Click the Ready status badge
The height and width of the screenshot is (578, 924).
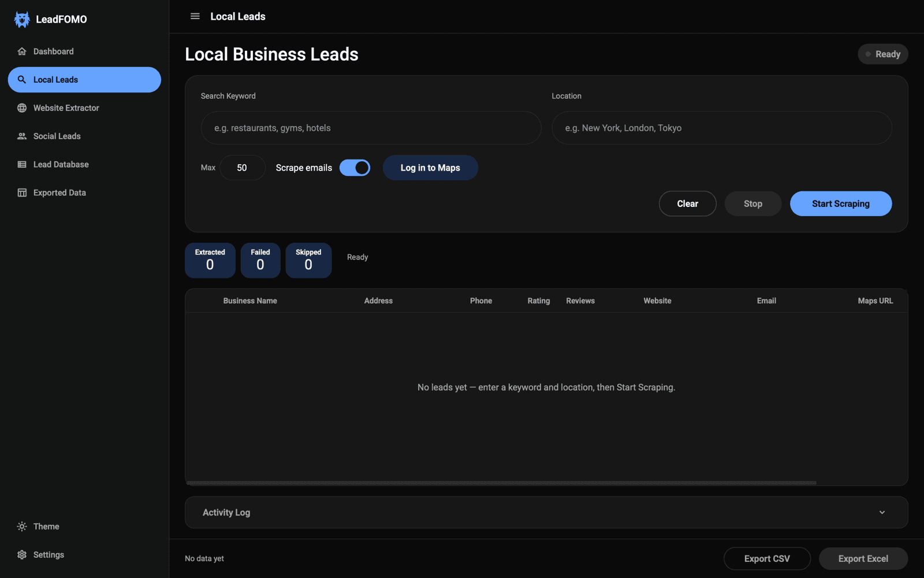pyautogui.click(x=883, y=54)
